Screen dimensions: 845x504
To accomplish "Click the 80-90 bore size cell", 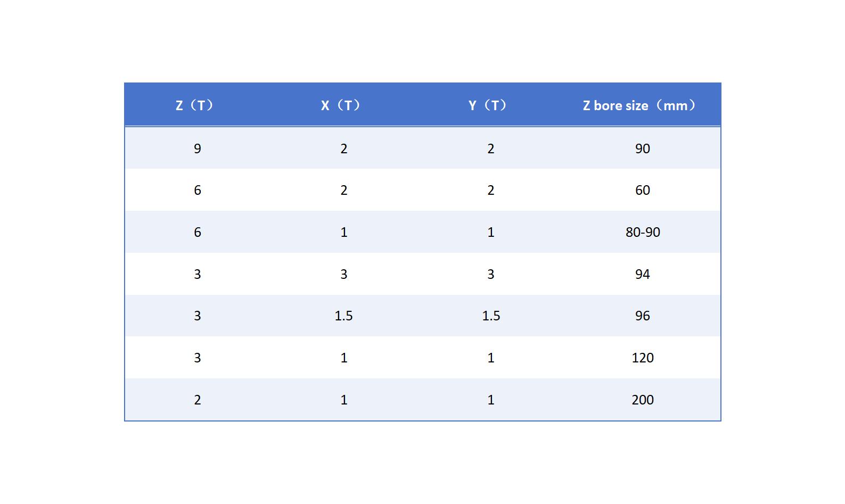I will [643, 232].
